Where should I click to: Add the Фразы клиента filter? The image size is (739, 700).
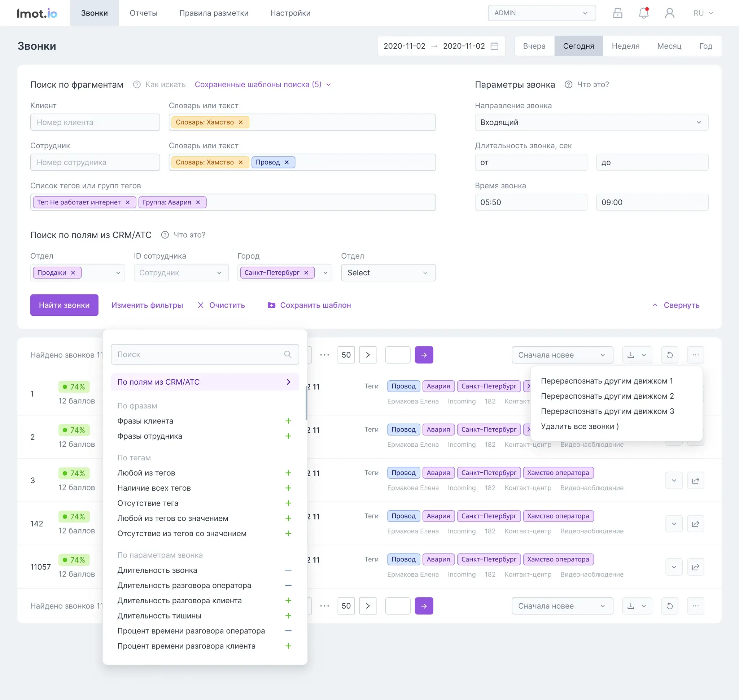pos(288,421)
